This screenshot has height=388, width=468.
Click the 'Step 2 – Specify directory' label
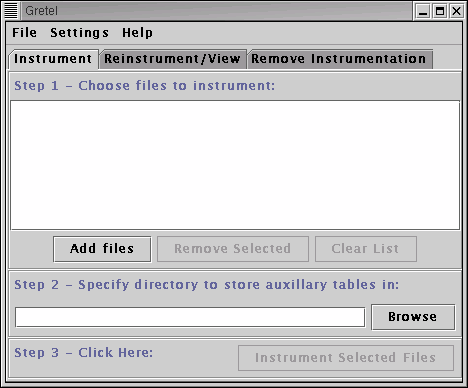point(206,285)
